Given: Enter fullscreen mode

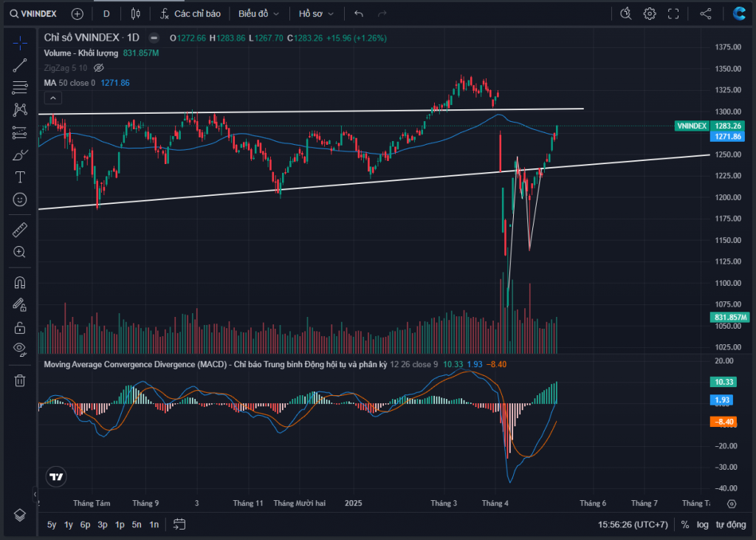Looking at the screenshot, I should (673, 14).
